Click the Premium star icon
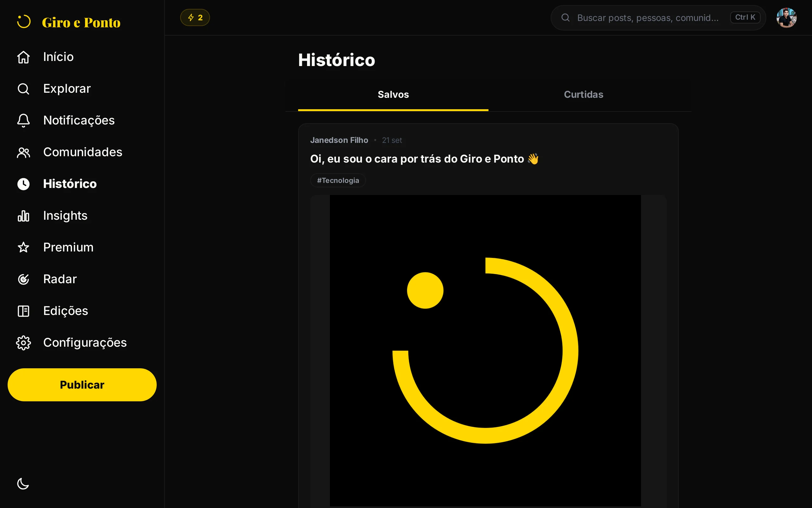This screenshot has height=508, width=812. [23, 247]
